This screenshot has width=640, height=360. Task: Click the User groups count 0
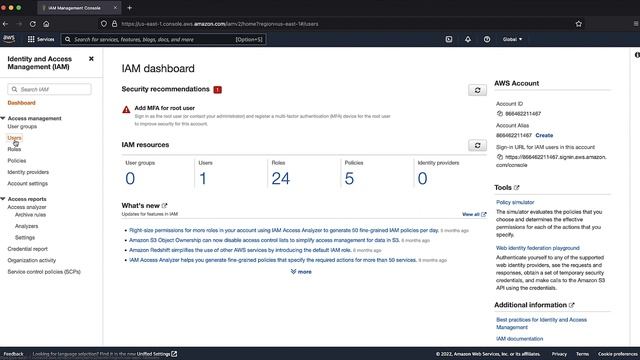tap(130, 178)
